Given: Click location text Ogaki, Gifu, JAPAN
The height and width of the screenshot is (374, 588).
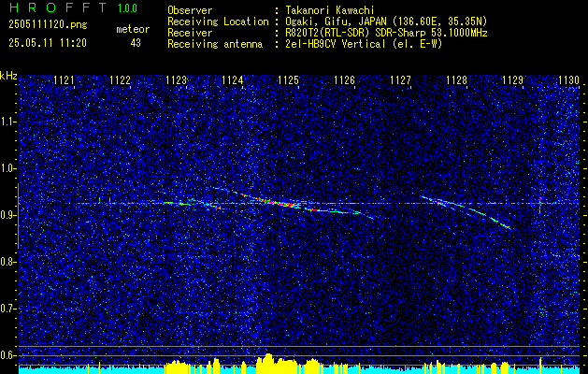Looking at the screenshot, I should (336, 22).
